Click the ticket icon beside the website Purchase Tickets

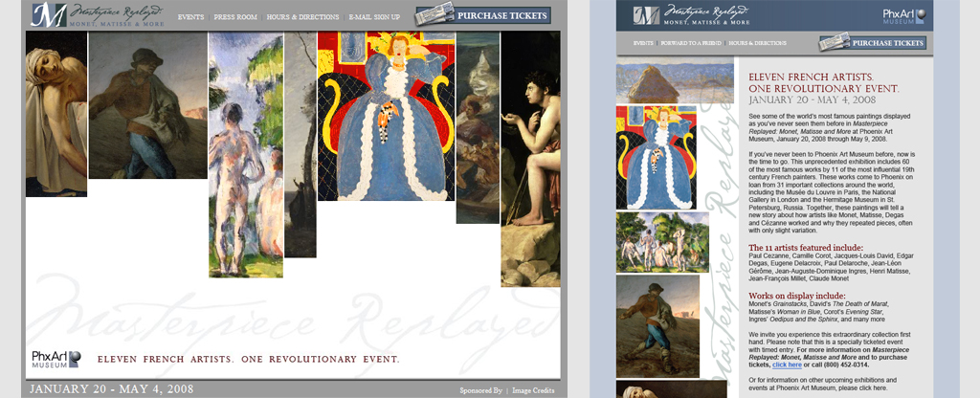(x=434, y=14)
